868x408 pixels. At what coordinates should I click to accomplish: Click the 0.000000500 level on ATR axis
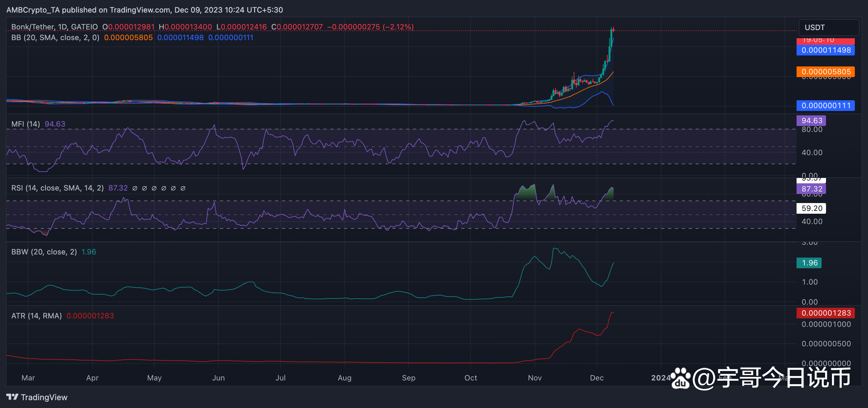826,344
